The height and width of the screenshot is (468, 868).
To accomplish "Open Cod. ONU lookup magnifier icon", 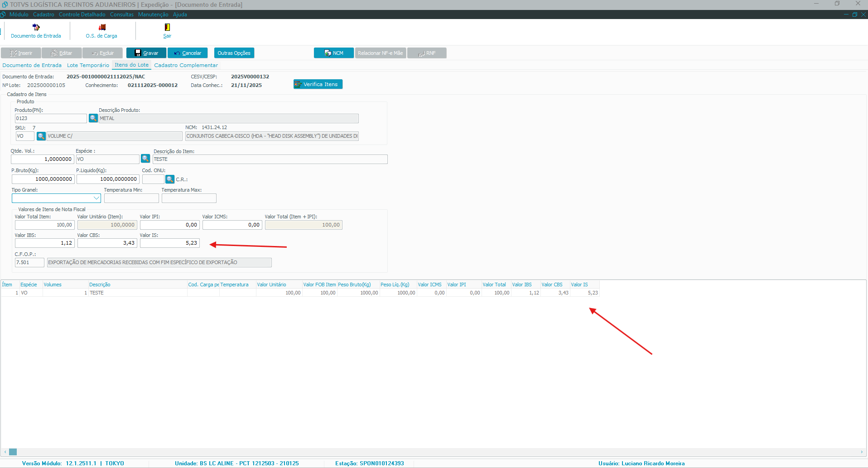I will (x=170, y=179).
